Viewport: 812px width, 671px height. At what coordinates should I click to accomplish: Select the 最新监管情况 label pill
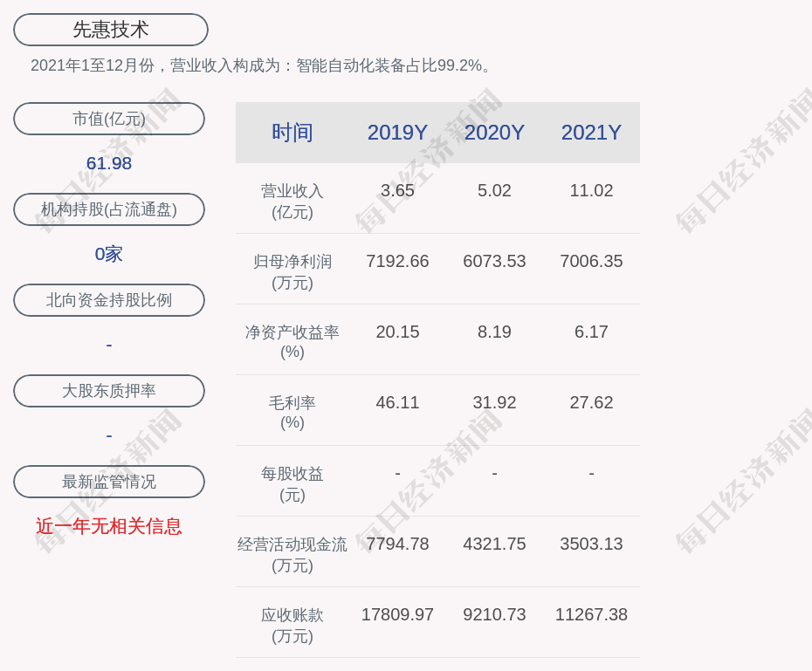point(109,482)
